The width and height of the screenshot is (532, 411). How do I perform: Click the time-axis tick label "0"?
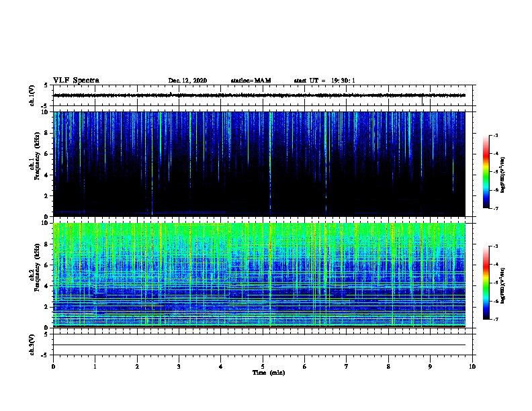53,367
